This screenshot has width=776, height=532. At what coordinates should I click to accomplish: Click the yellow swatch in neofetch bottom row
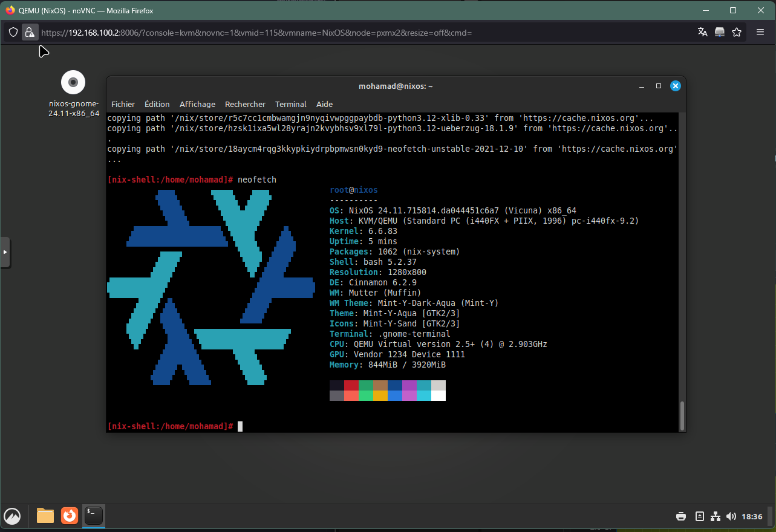click(380, 395)
